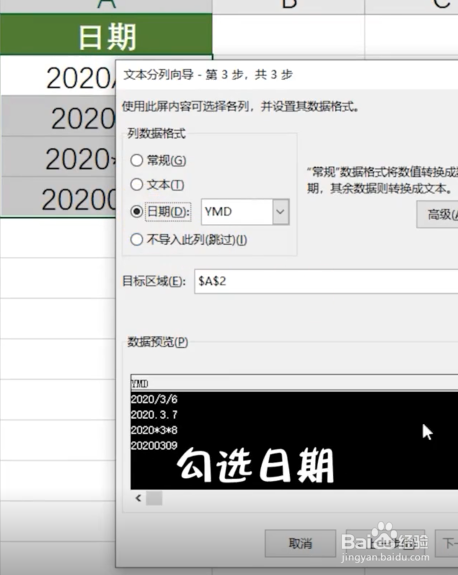Select column A header in the spreadsheet

click(106, 6)
